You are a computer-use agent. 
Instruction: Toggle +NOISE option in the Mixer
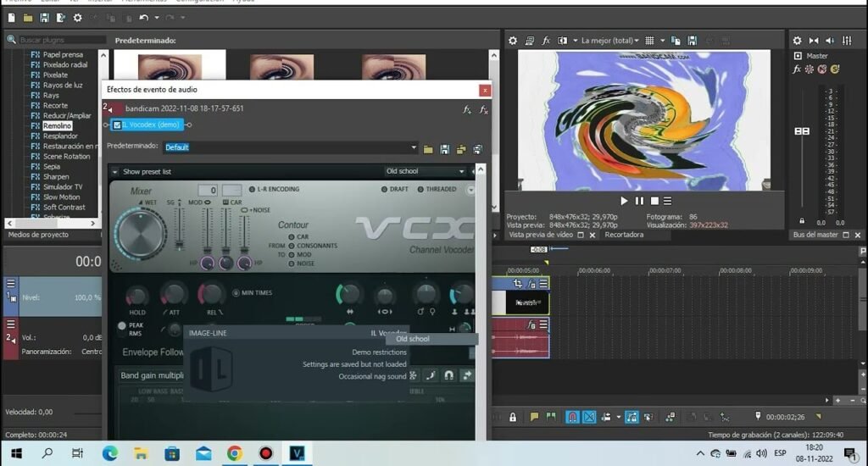[244, 210]
